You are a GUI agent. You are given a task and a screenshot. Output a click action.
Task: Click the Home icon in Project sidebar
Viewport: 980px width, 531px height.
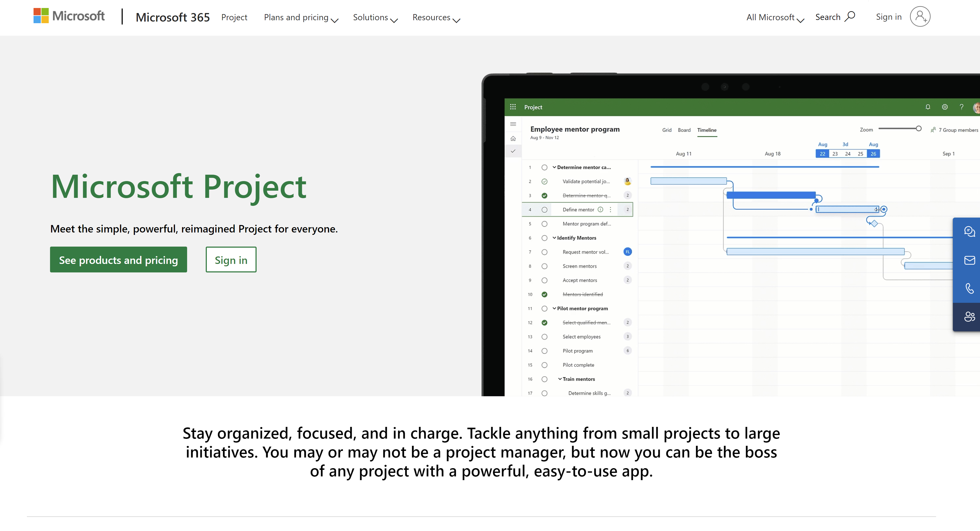(513, 138)
